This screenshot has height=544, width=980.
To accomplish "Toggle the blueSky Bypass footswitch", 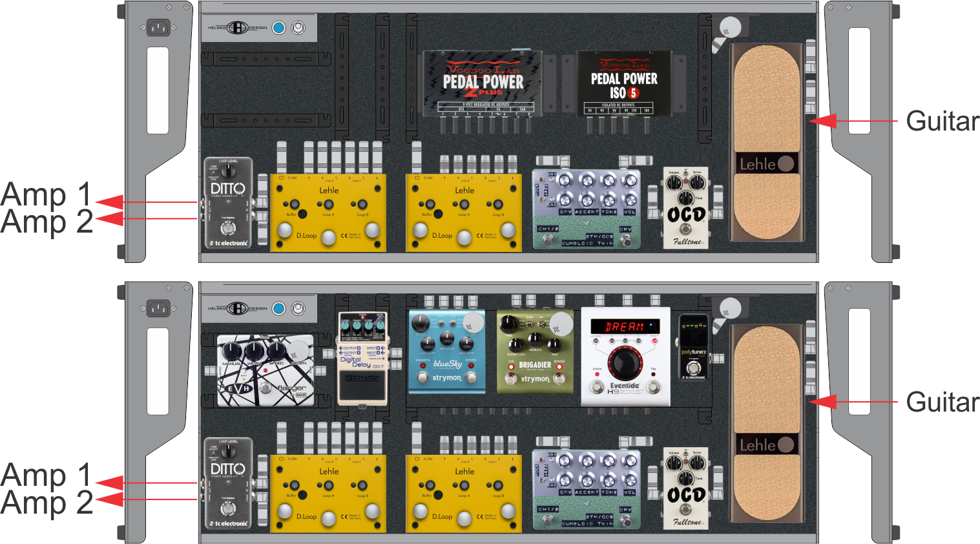I will [472, 378].
